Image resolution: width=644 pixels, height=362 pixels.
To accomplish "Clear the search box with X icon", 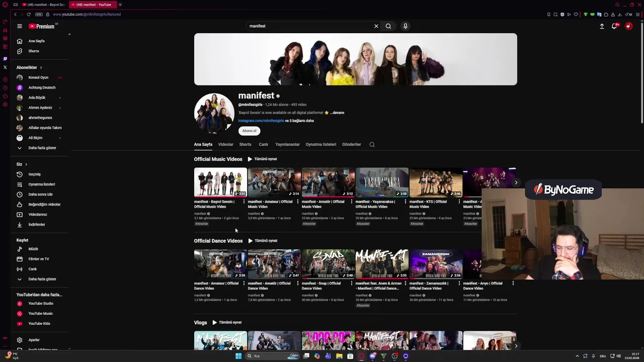I will (376, 26).
